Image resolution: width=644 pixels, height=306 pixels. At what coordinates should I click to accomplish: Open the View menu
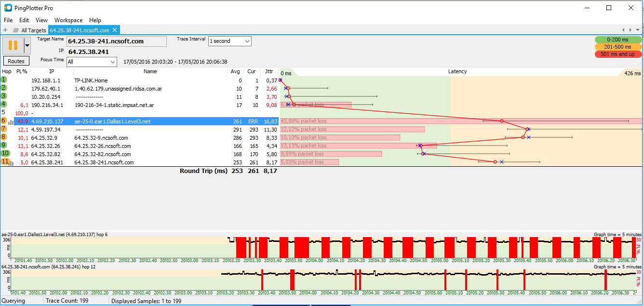click(x=41, y=20)
